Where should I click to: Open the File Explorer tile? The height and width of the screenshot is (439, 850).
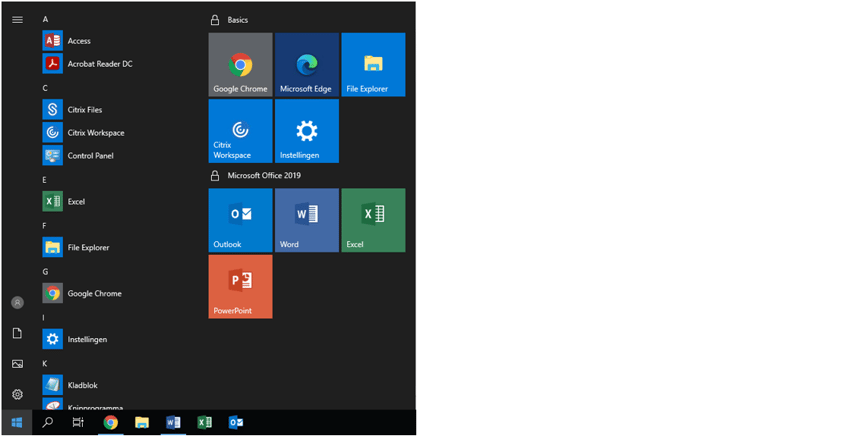coord(374,64)
